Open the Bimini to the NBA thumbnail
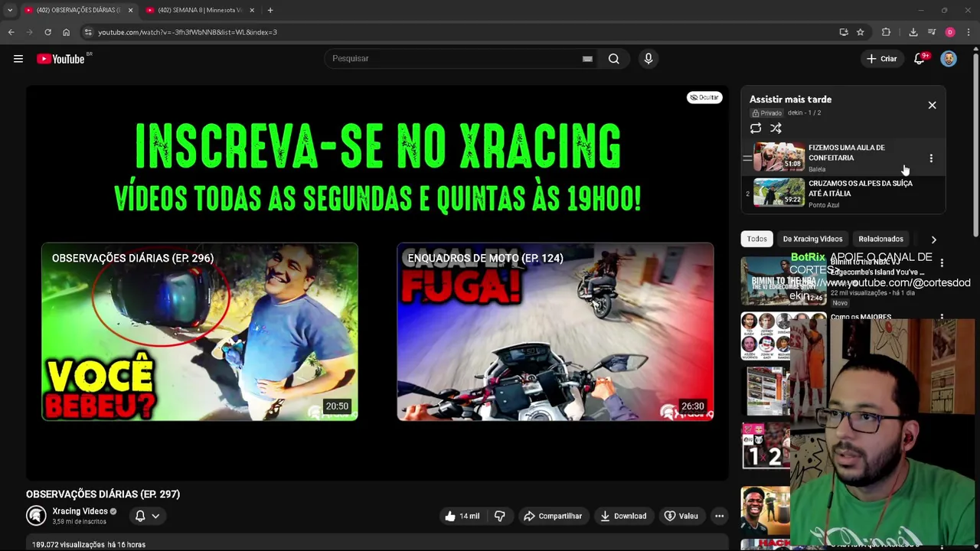 (x=783, y=281)
